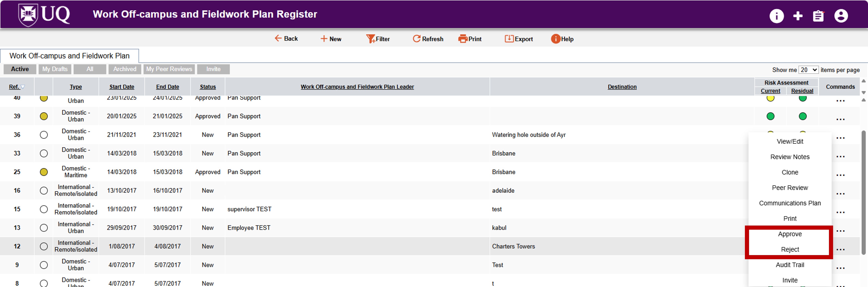The height and width of the screenshot is (287, 868).
Task: Sort by the Ref. column header
Action: tap(17, 87)
